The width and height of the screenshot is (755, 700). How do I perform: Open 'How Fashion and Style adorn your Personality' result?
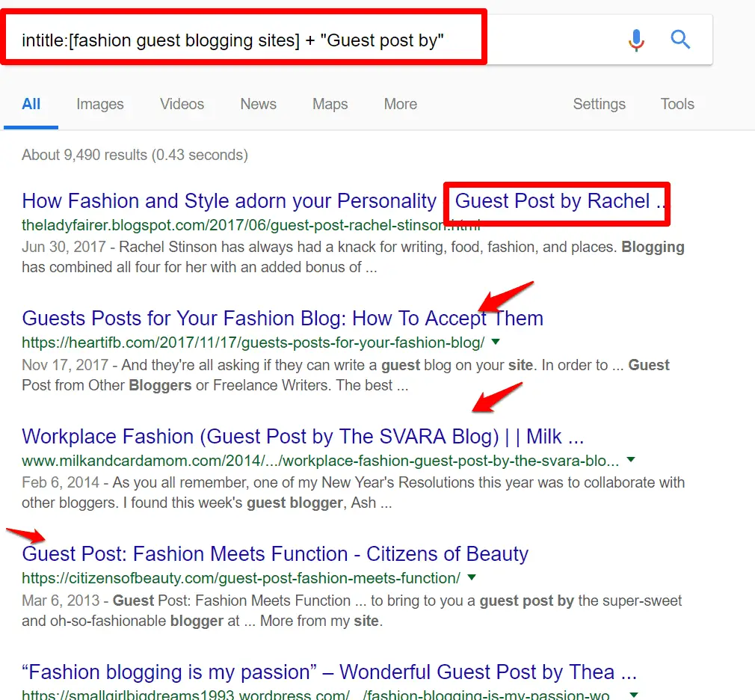pos(344,201)
